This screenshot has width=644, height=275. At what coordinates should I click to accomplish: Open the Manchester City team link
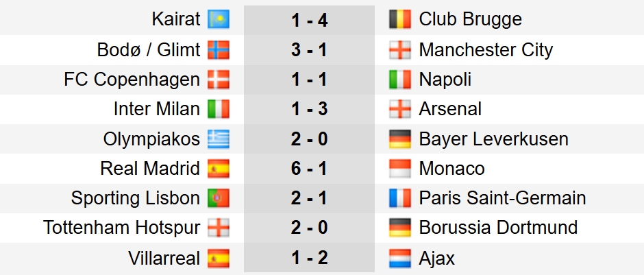click(485, 50)
